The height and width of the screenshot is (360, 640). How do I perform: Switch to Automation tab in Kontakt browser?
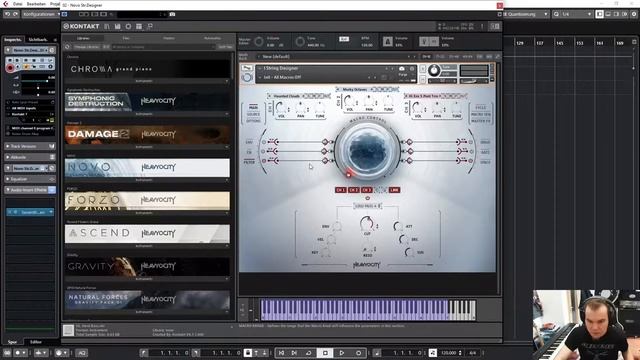click(x=212, y=38)
